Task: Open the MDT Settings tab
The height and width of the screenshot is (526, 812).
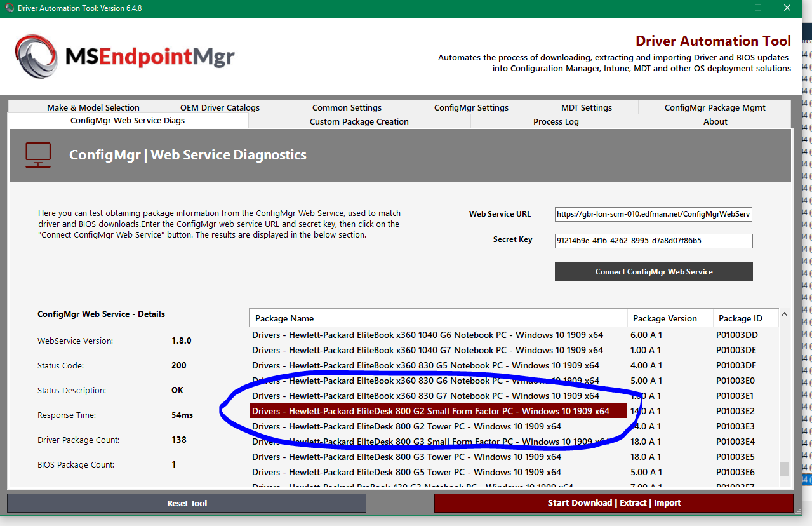Action: click(x=587, y=107)
